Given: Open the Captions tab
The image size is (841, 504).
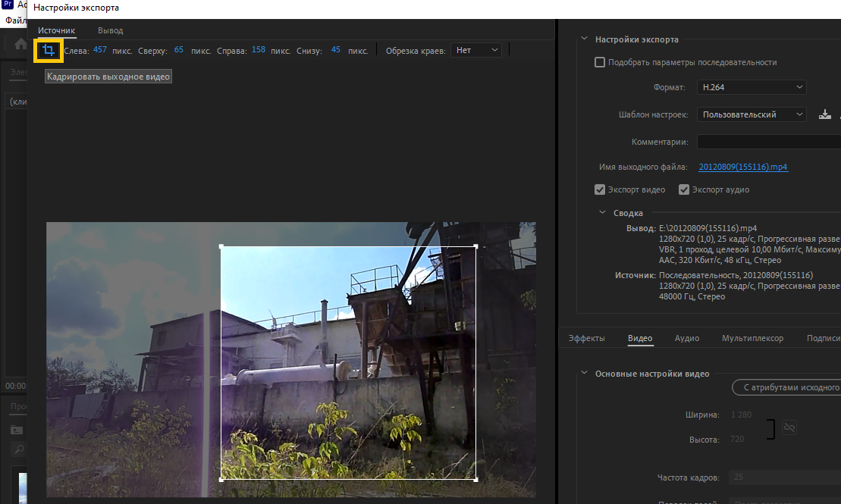Looking at the screenshot, I should tap(824, 338).
